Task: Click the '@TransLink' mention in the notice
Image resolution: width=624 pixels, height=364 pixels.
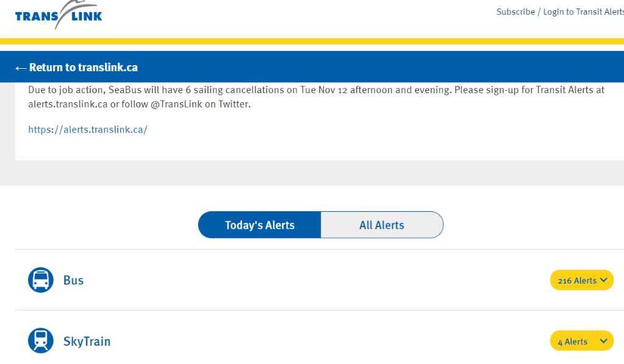Action: point(176,104)
